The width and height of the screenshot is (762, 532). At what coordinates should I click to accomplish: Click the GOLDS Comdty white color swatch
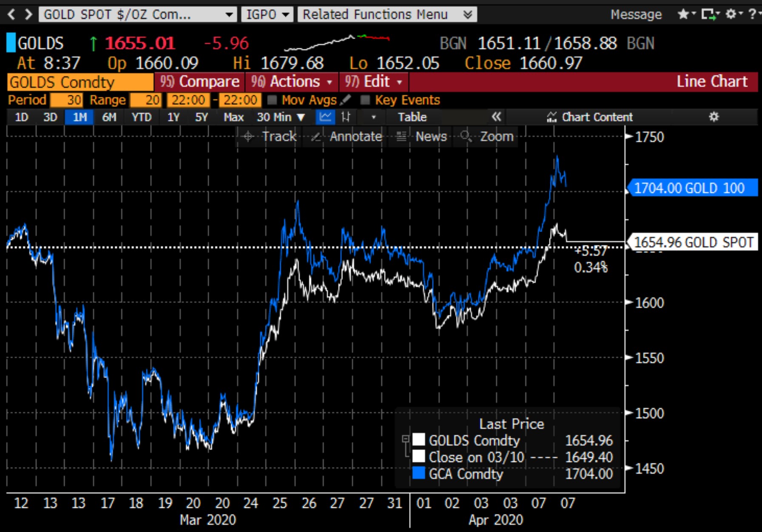pyautogui.click(x=418, y=439)
